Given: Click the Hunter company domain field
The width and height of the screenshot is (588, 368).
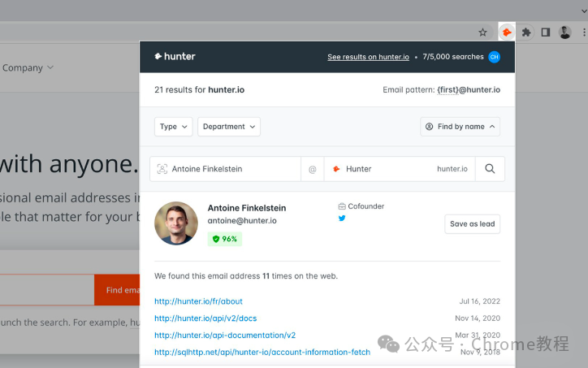Looking at the screenshot, I should pos(400,169).
